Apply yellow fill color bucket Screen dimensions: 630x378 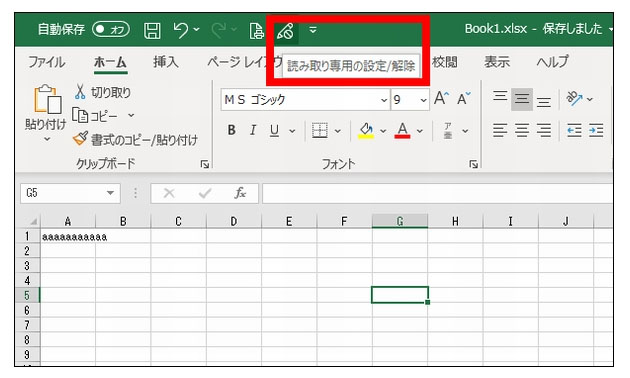(x=366, y=130)
